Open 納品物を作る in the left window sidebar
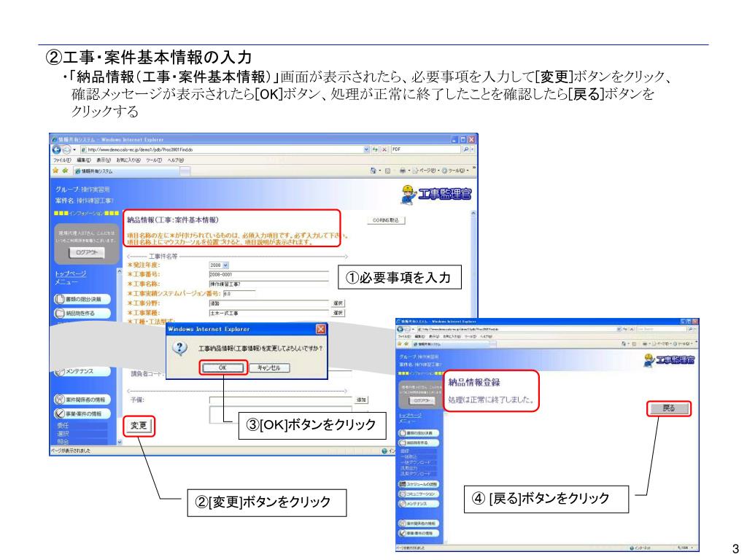Viewport: 747px width, 560px height. [x=82, y=314]
